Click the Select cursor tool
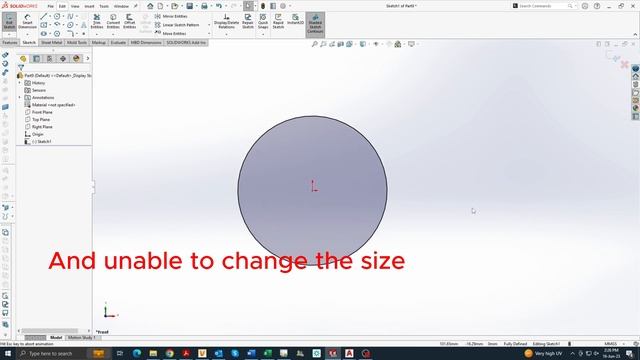 (248, 6)
